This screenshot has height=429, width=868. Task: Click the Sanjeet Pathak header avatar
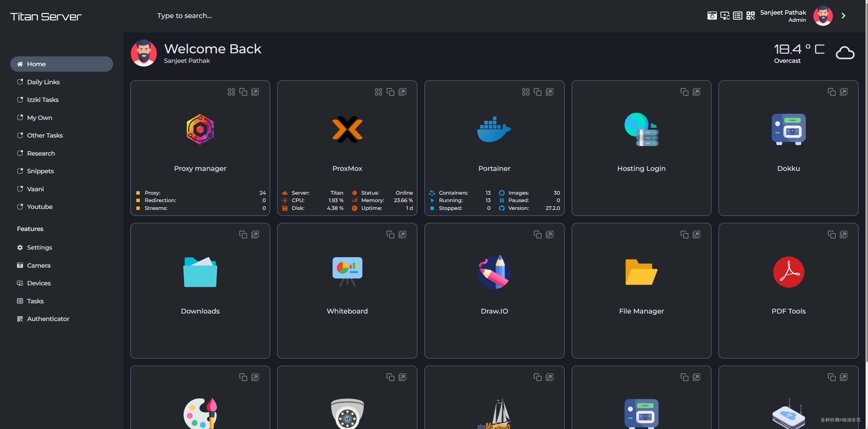(823, 16)
